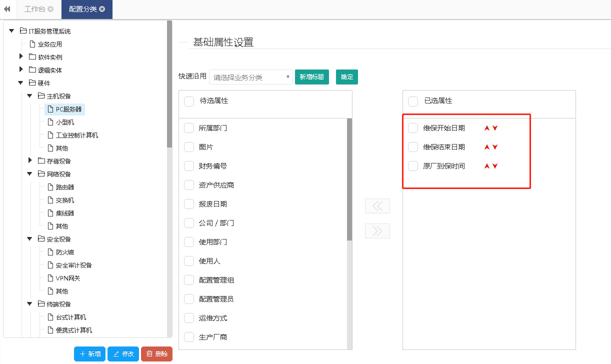The height and width of the screenshot is (364, 611).
Task: Close the 配置分类 tab with its x icon
Action: (102, 9)
